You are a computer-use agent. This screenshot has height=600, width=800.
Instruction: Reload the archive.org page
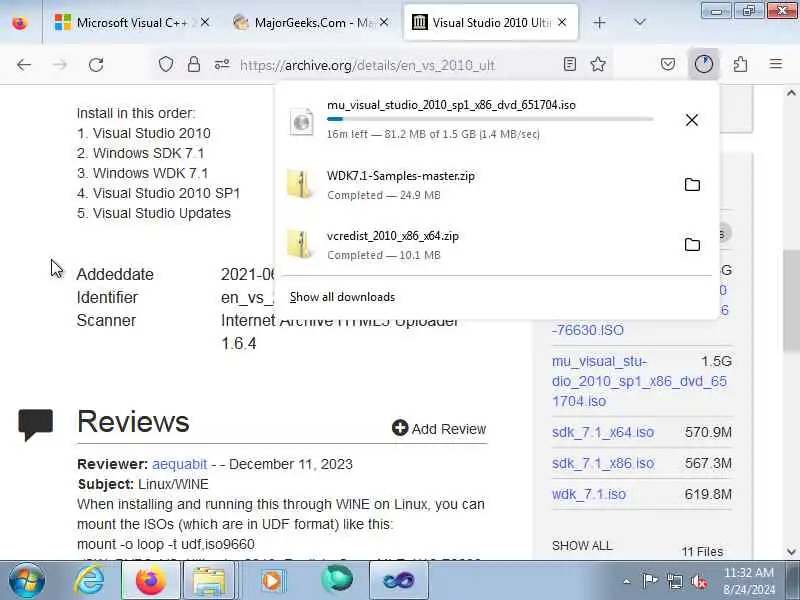pyautogui.click(x=96, y=65)
